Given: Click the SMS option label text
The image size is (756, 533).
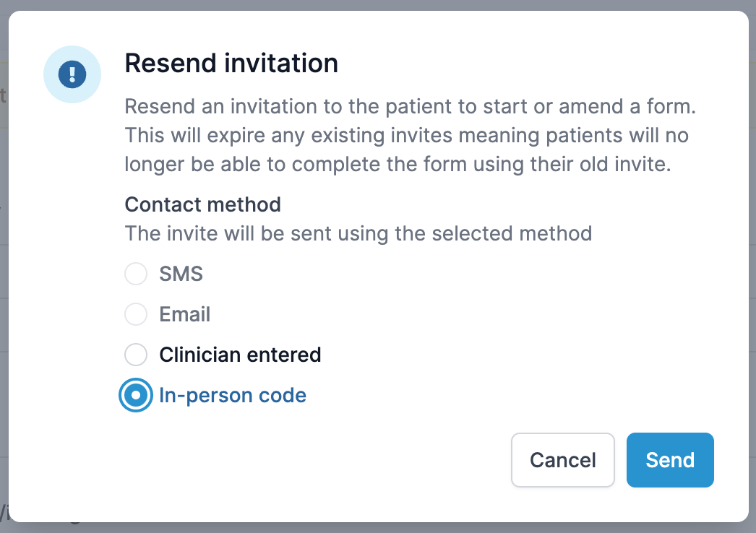Looking at the screenshot, I should 181,274.
